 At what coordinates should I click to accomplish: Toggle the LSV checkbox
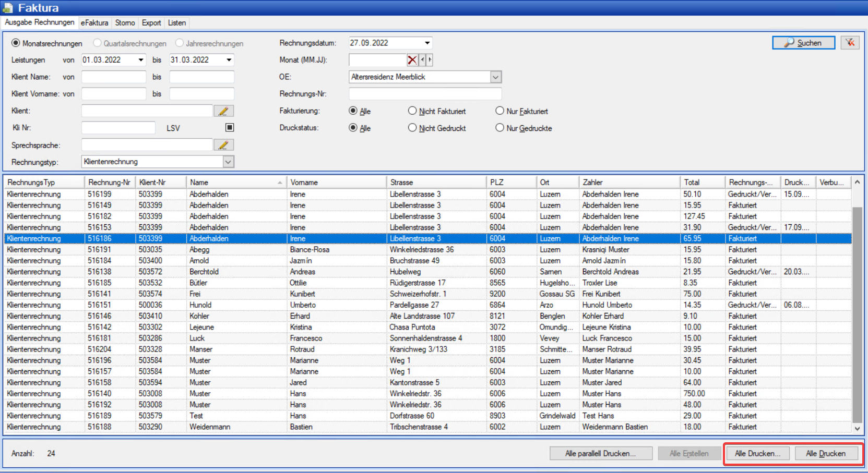(230, 128)
